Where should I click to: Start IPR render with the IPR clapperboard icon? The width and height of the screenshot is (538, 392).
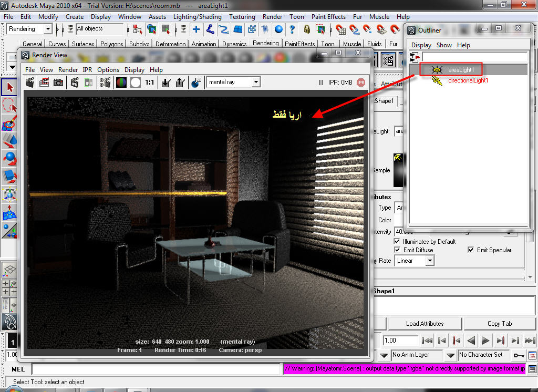point(75,82)
